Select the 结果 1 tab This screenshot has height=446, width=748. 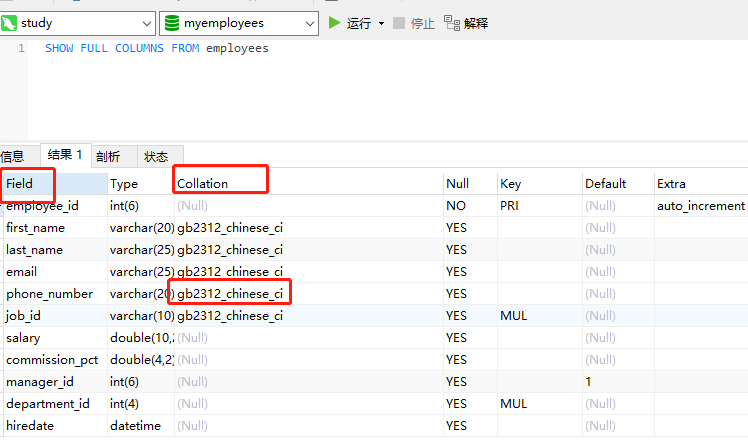66,155
